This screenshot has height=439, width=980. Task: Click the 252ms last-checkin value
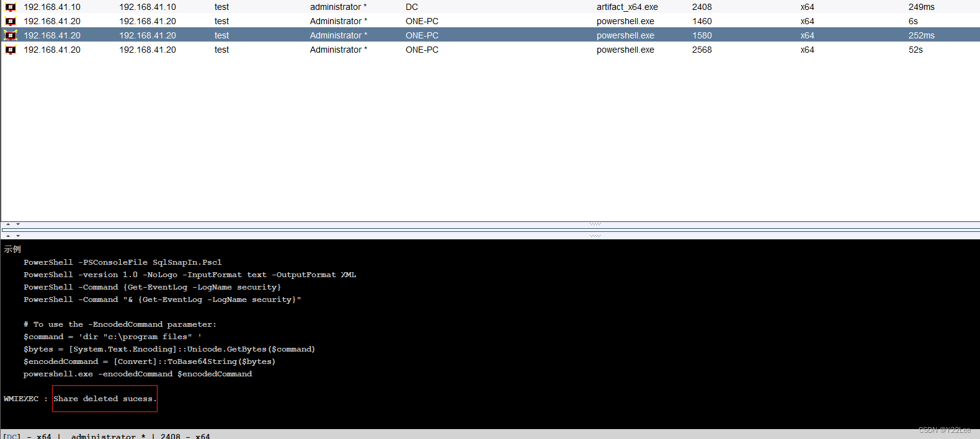(x=922, y=35)
